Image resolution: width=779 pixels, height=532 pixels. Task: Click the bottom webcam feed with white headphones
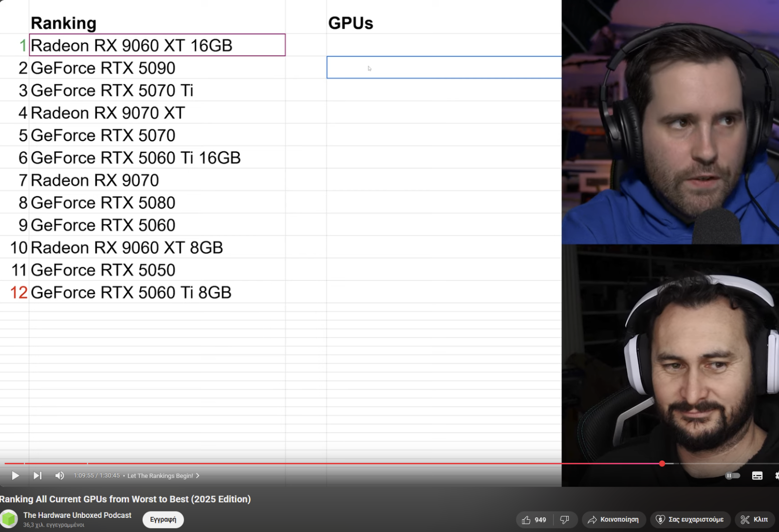pyautogui.click(x=670, y=365)
